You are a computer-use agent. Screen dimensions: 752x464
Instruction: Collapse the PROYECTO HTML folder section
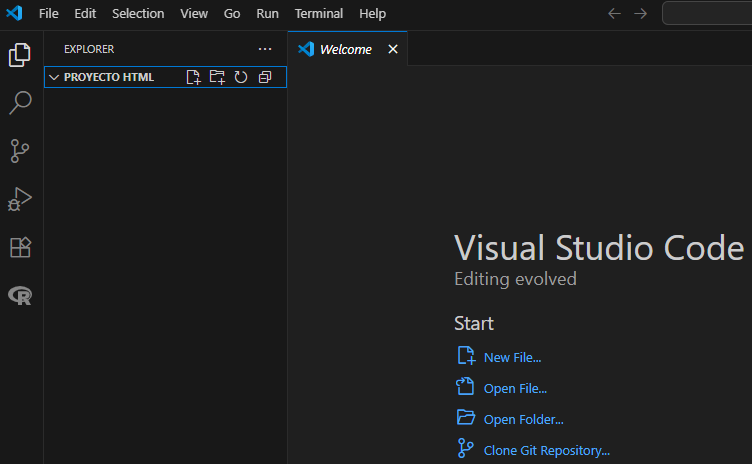tap(54, 77)
